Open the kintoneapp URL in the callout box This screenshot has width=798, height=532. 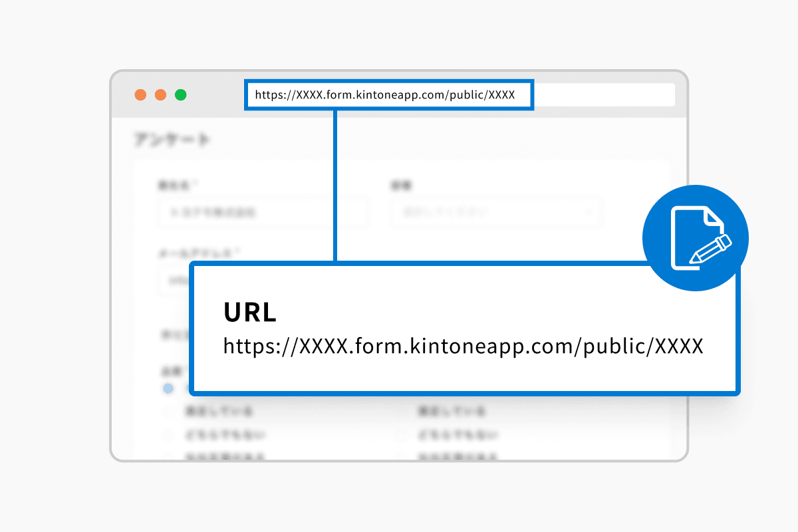(x=463, y=346)
